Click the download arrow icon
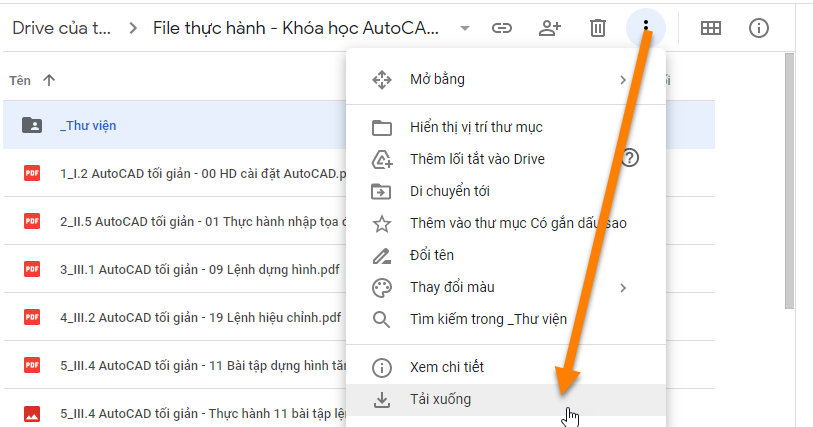 coord(382,400)
